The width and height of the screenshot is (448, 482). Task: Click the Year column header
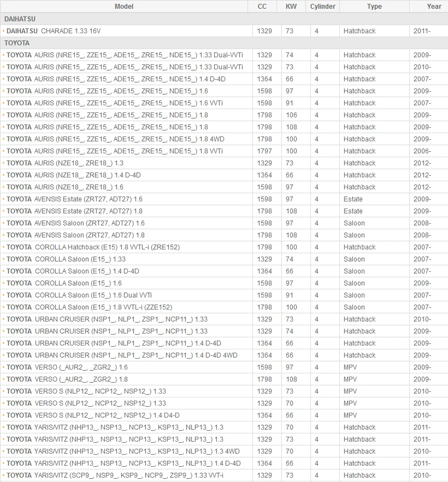434,6
